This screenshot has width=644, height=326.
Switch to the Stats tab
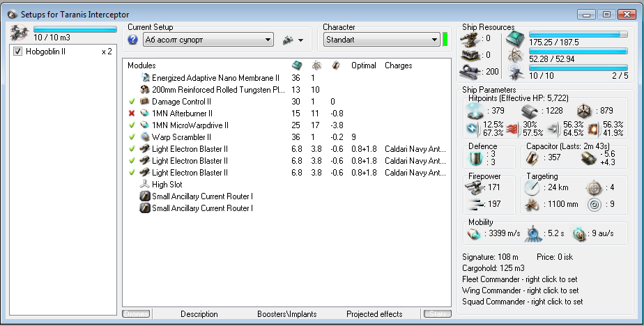coord(438,314)
